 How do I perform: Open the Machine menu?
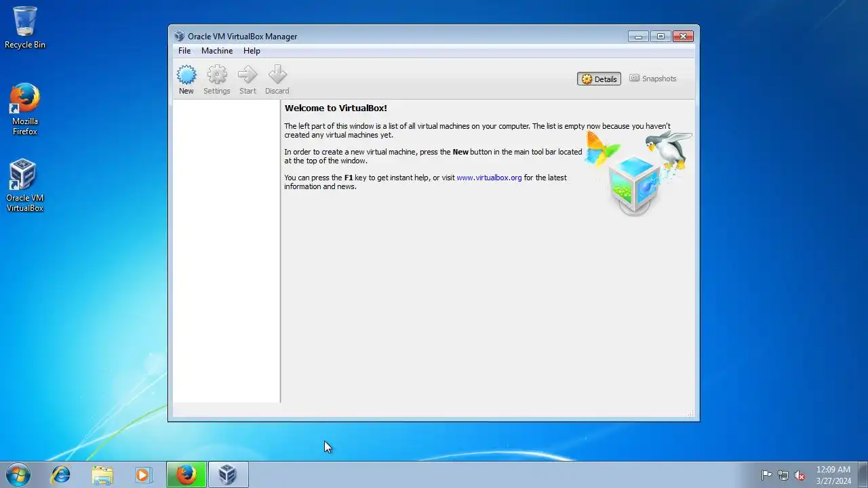pos(217,51)
